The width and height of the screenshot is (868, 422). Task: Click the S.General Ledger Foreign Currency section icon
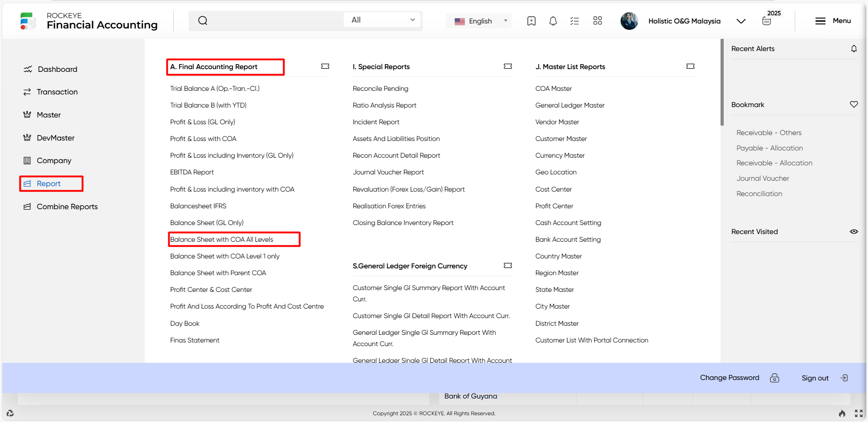508,266
